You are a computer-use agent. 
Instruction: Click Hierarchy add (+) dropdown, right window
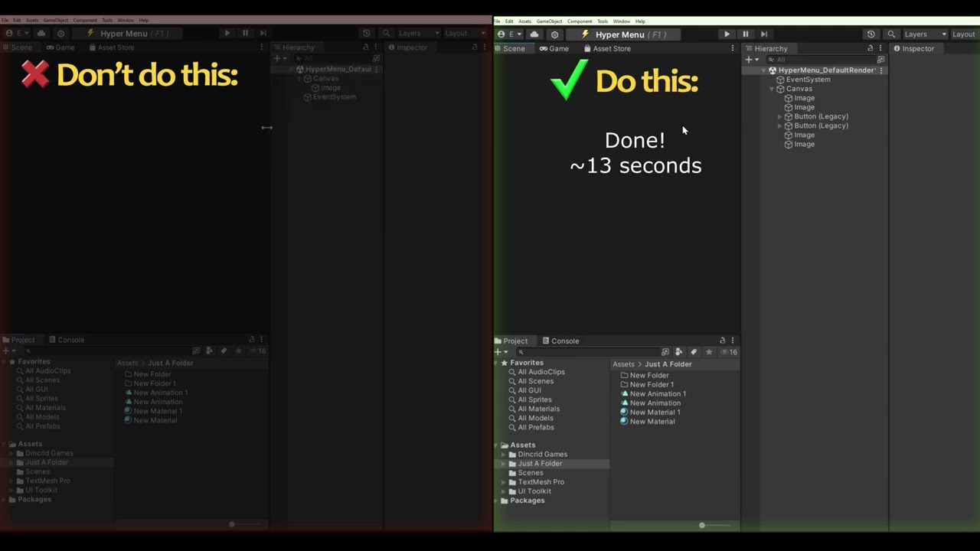pos(752,59)
